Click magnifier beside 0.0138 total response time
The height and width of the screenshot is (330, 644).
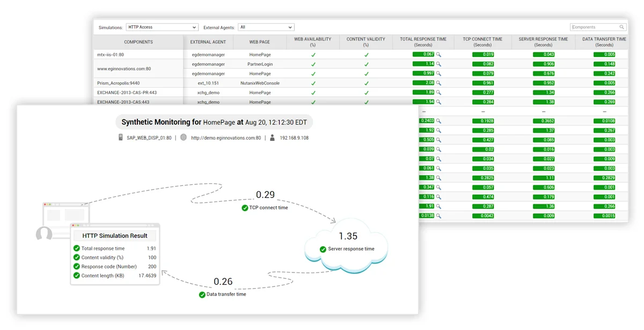[x=438, y=216]
